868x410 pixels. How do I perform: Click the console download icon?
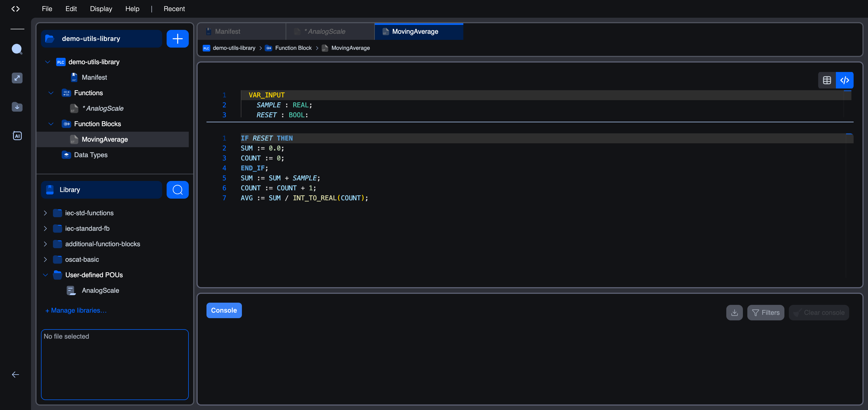coord(735,313)
